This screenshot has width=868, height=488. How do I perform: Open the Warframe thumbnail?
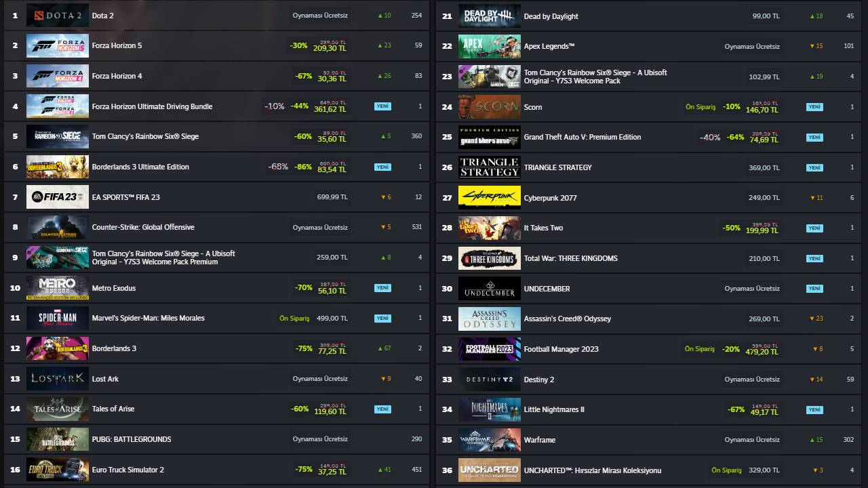pyautogui.click(x=490, y=440)
